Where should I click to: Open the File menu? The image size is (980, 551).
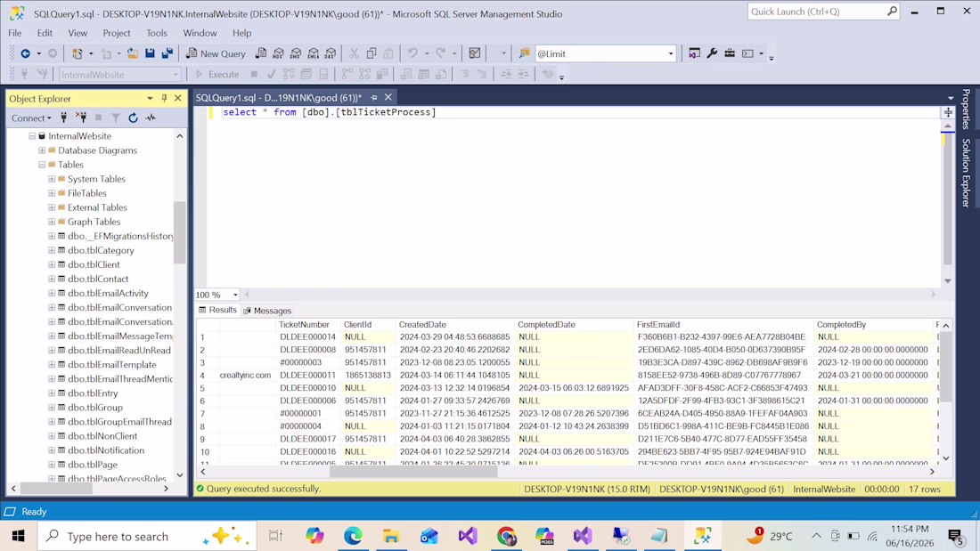(x=15, y=33)
